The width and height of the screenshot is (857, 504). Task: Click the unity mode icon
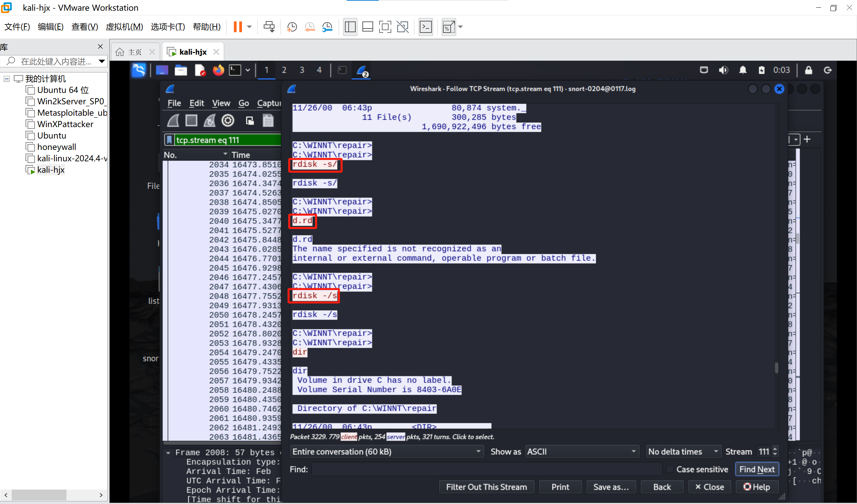pos(403,27)
